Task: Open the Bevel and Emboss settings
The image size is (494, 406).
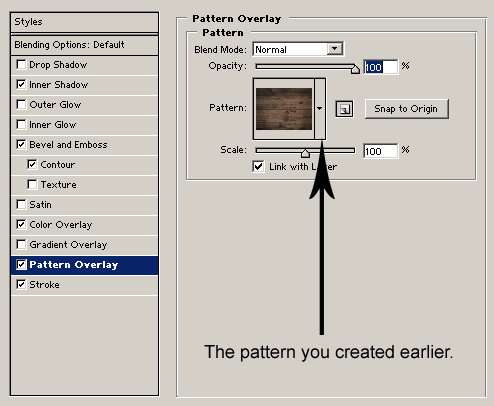Action: pos(84,145)
